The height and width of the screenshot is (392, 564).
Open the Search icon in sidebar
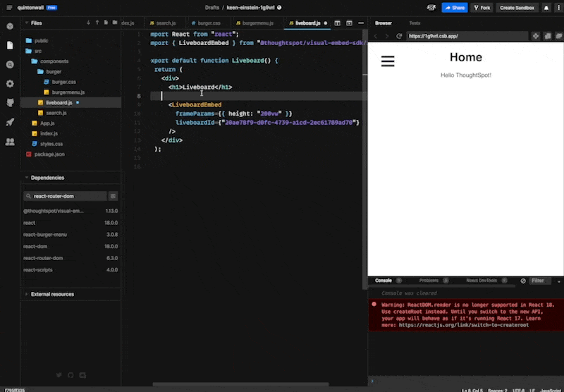pyautogui.click(x=10, y=64)
